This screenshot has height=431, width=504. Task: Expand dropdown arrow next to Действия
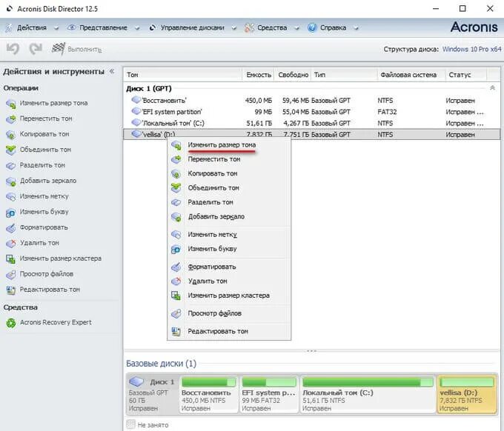pyautogui.click(x=56, y=28)
